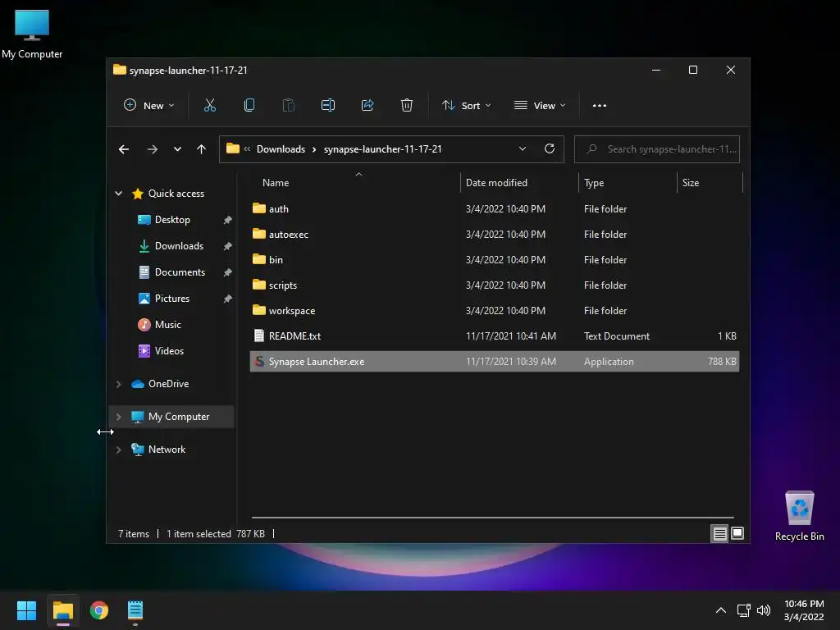840x630 pixels.
Task: Open the Notepad taskbar icon
Action: point(135,610)
